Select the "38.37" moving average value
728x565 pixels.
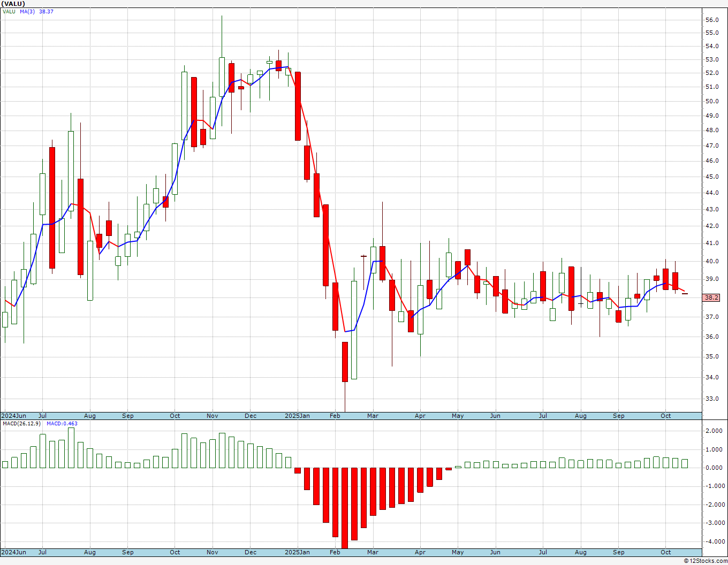pos(46,11)
